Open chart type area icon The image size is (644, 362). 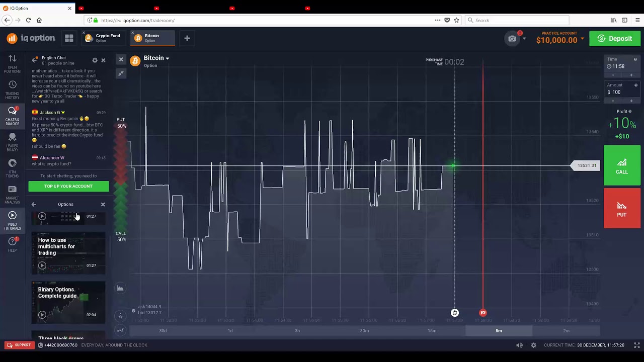click(120, 288)
